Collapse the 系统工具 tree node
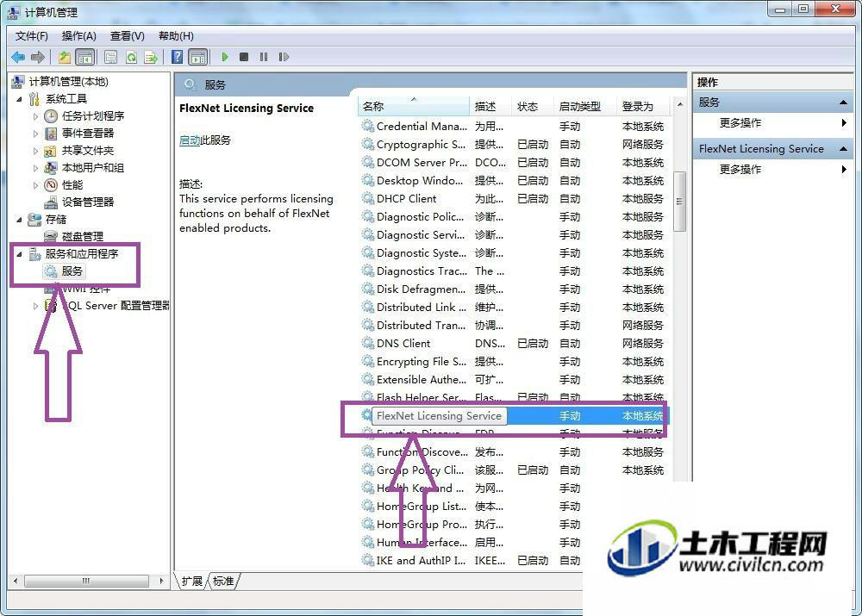 tap(19, 99)
